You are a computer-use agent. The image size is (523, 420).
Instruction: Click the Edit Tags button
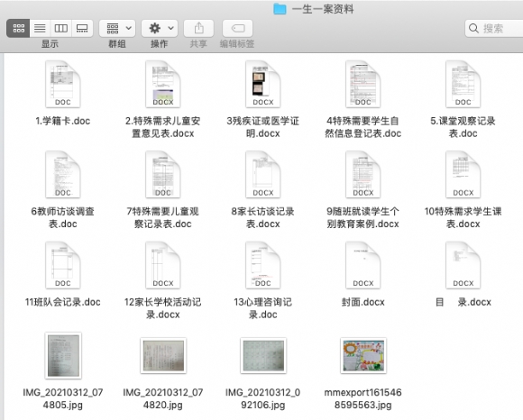click(237, 28)
